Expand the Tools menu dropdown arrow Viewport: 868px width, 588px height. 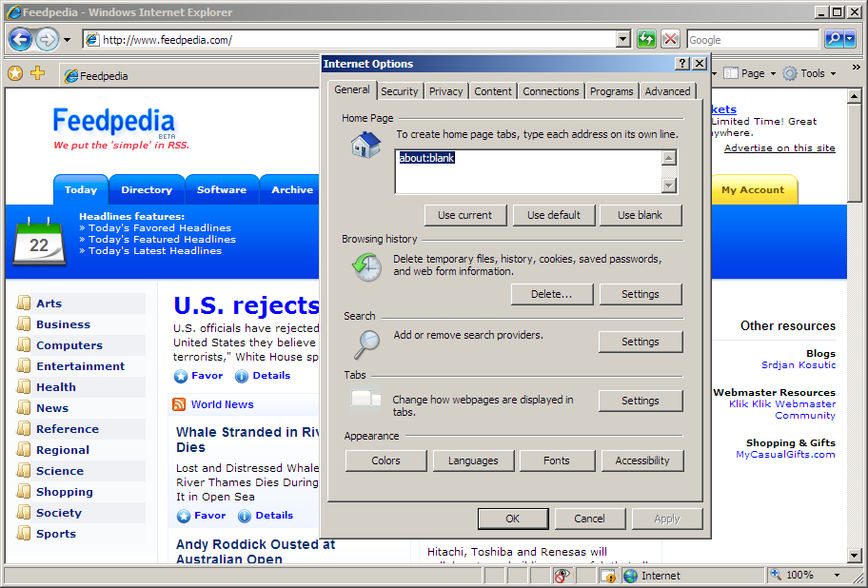[x=833, y=73]
